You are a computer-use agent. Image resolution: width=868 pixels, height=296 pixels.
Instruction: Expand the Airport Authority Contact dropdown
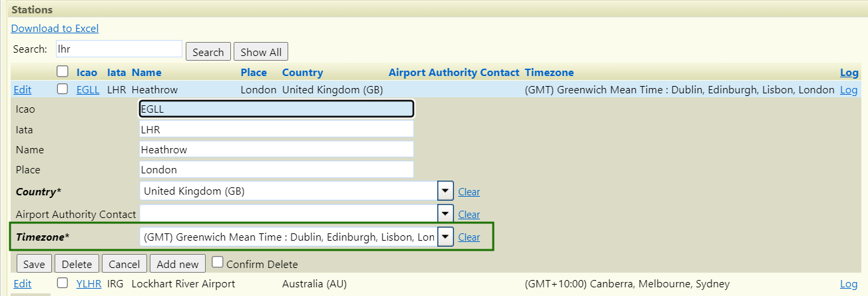445,214
